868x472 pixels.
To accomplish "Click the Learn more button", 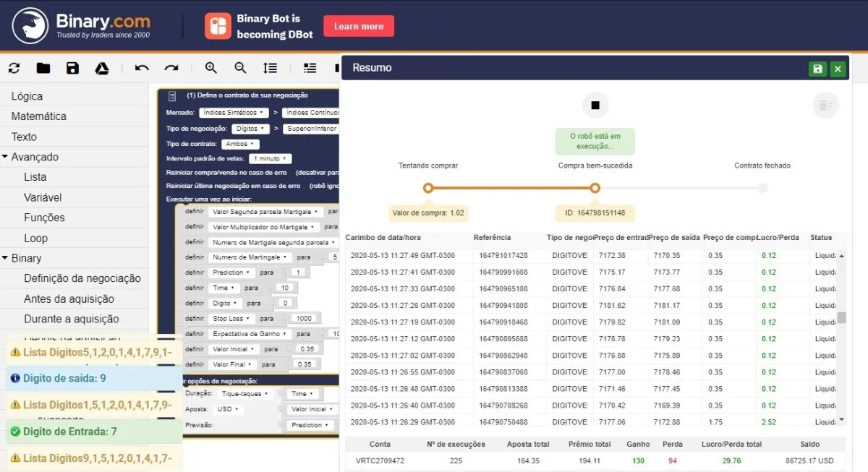I will point(359,26).
